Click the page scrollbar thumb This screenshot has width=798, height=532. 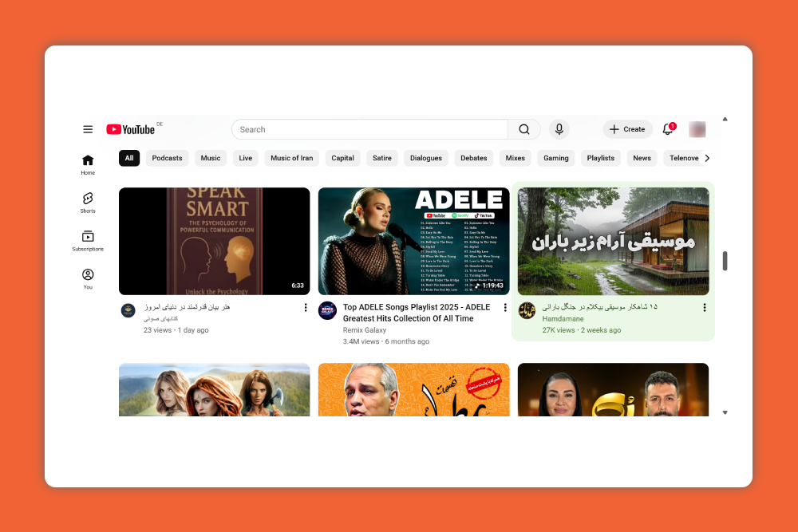coord(725,261)
